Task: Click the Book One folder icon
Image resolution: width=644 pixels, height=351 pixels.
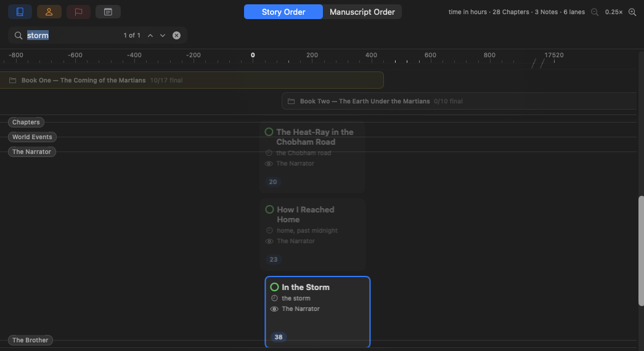Action: coord(13,80)
